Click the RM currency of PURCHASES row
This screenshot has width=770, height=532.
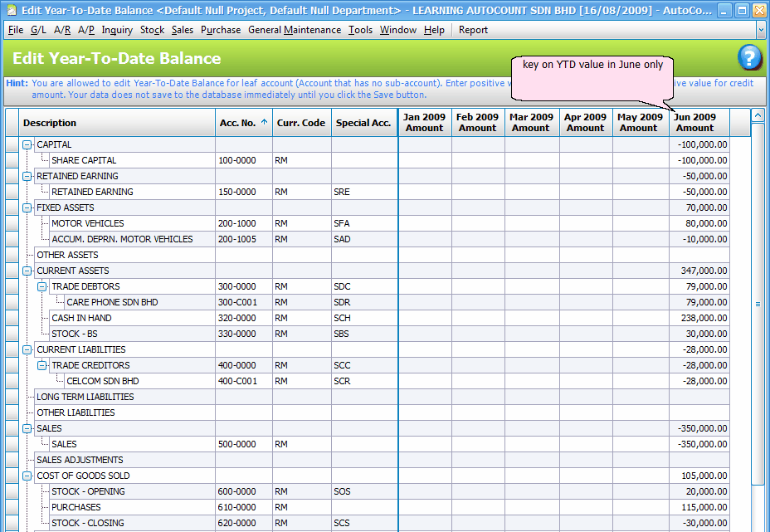point(281,507)
